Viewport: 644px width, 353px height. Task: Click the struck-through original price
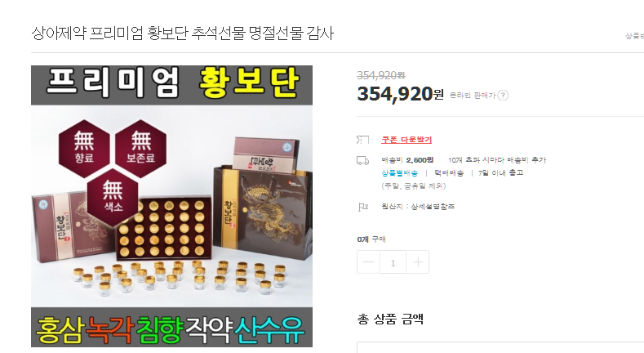(380, 75)
